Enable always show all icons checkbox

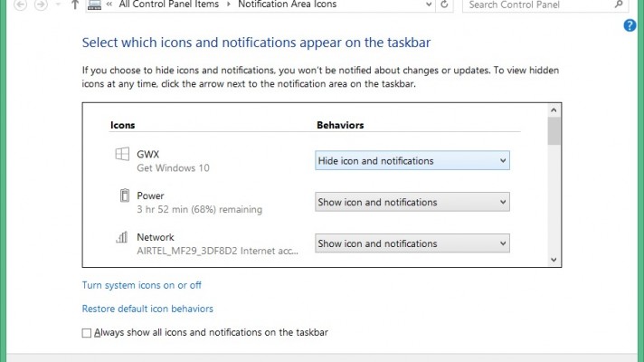[x=88, y=333]
